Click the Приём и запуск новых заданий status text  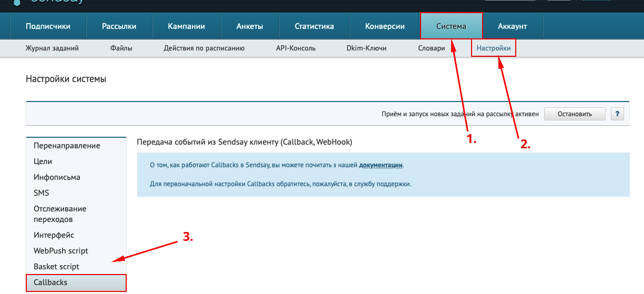pyautogui.click(x=460, y=114)
